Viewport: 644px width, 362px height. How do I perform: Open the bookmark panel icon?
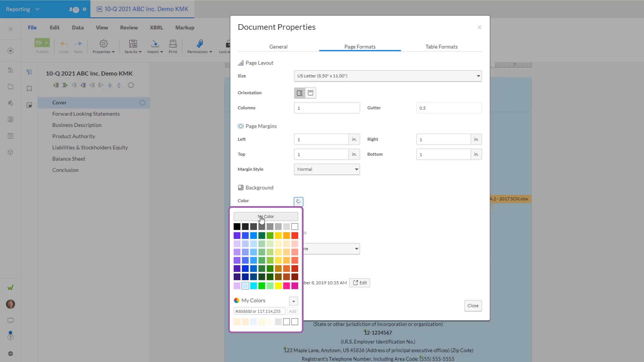(x=29, y=88)
